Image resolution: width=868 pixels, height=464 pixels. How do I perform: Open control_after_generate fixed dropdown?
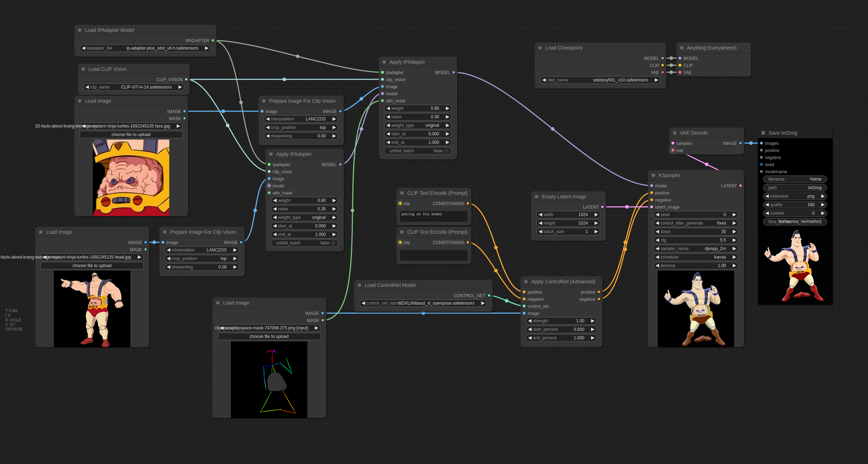(x=696, y=223)
